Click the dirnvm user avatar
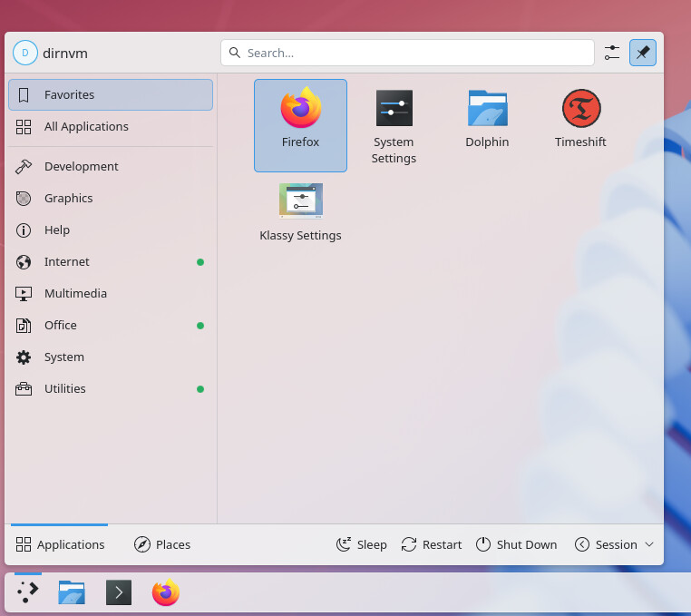The width and height of the screenshot is (691, 616). [24, 53]
